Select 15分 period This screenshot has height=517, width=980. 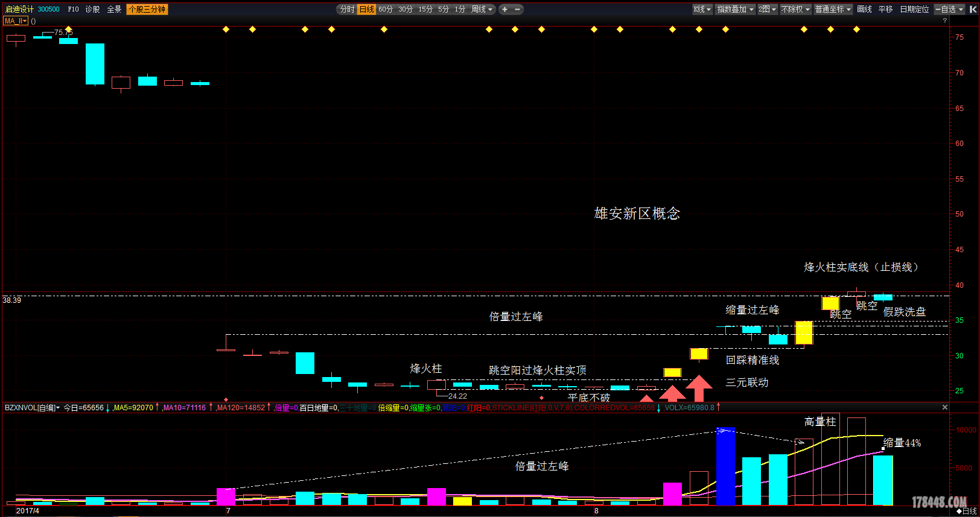[x=425, y=9]
